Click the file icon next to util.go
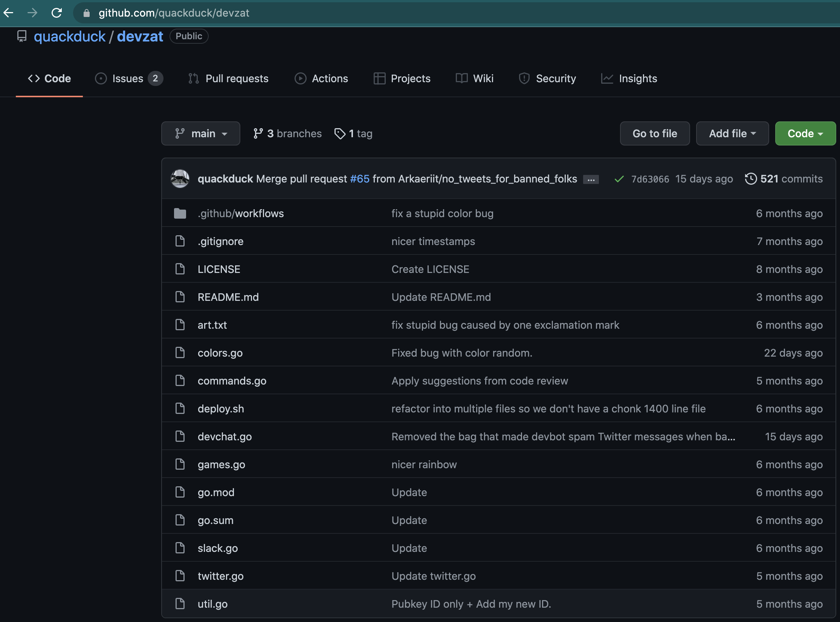Image resolution: width=840 pixels, height=622 pixels. 180,604
